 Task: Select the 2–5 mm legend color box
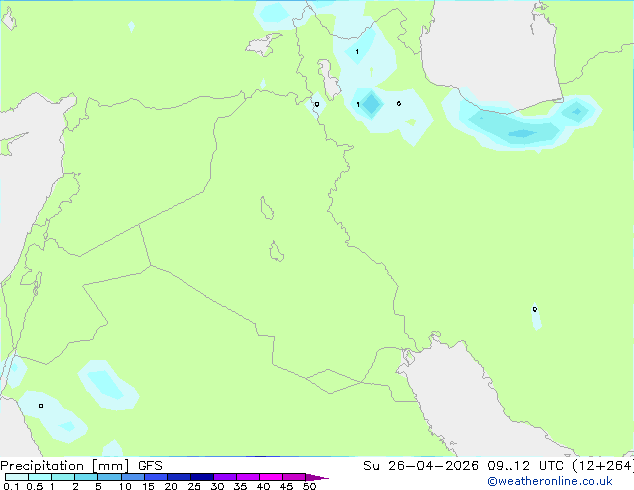86,477
